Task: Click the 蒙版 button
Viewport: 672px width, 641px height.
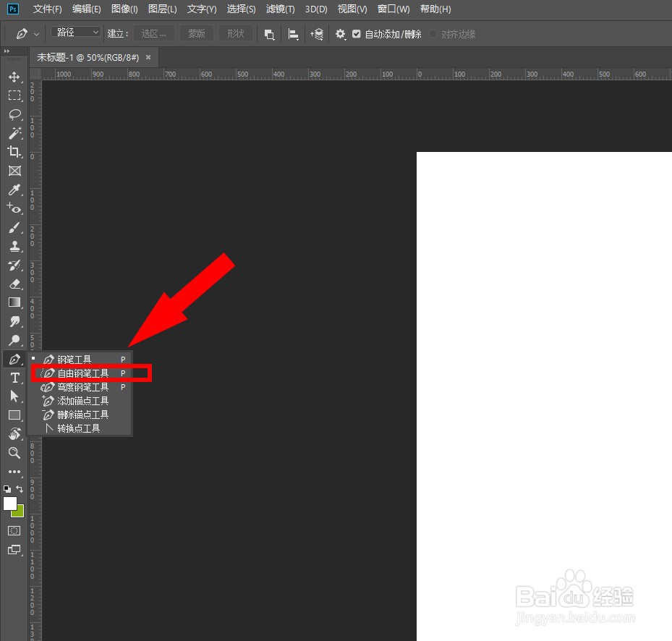Action: tap(197, 33)
